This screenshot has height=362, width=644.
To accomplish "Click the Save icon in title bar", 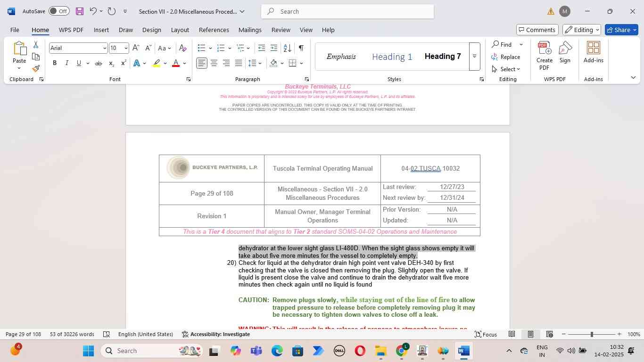I will (x=79, y=11).
